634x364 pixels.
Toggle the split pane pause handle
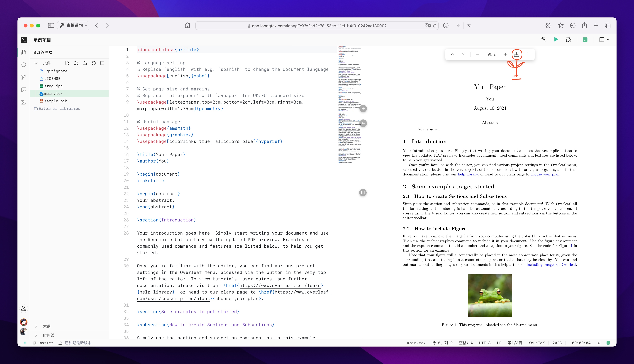(363, 192)
